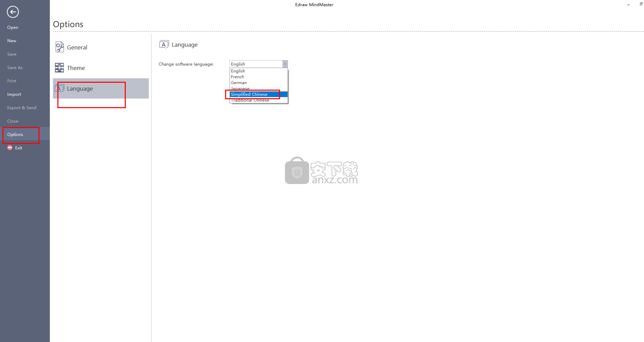Open Export & Send menu entry
The width and height of the screenshot is (644, 342).
click(25, 108)
